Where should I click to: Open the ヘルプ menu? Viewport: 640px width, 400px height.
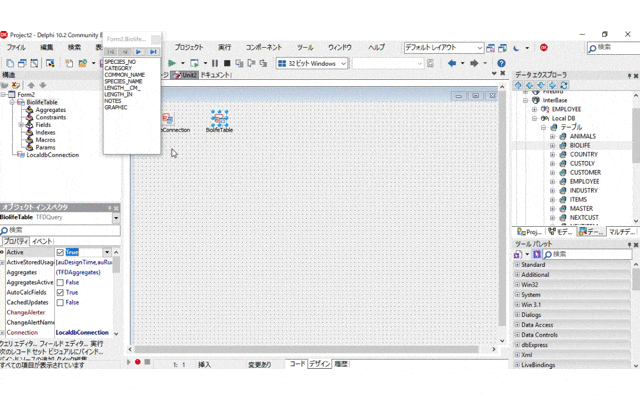pos(376,48)
